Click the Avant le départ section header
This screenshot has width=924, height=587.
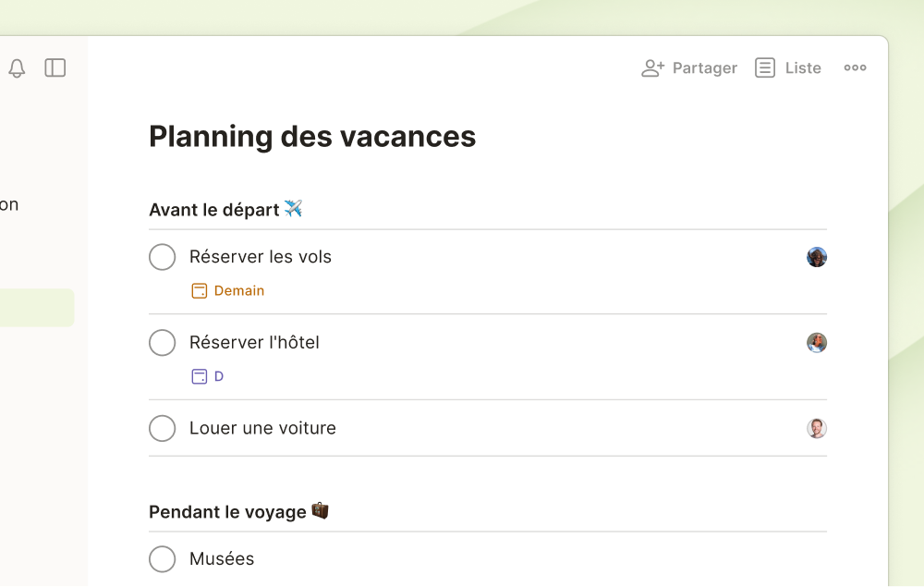[x=225, y=209]
